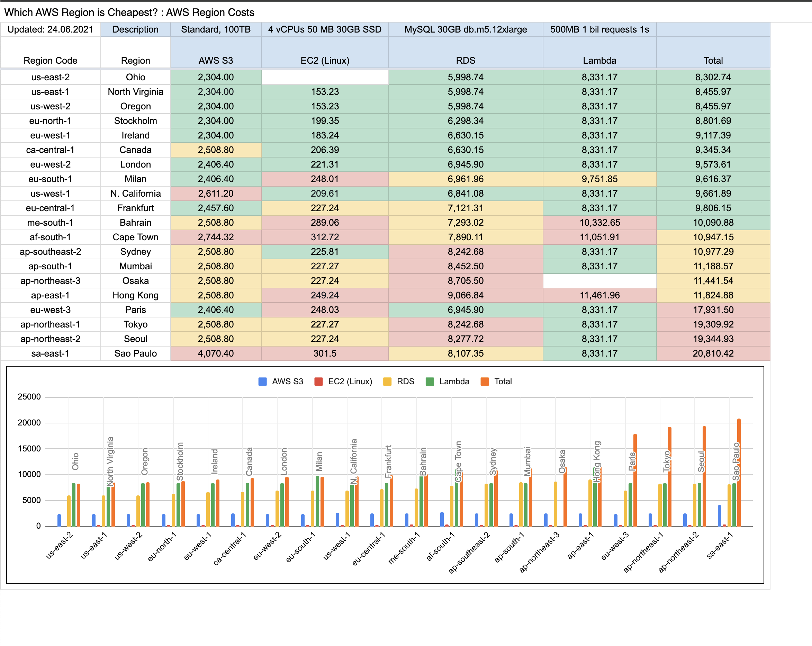The image size is (812, 646).
Task: Click the orange Total bar for eu-west-3
Action: (635, 480)
